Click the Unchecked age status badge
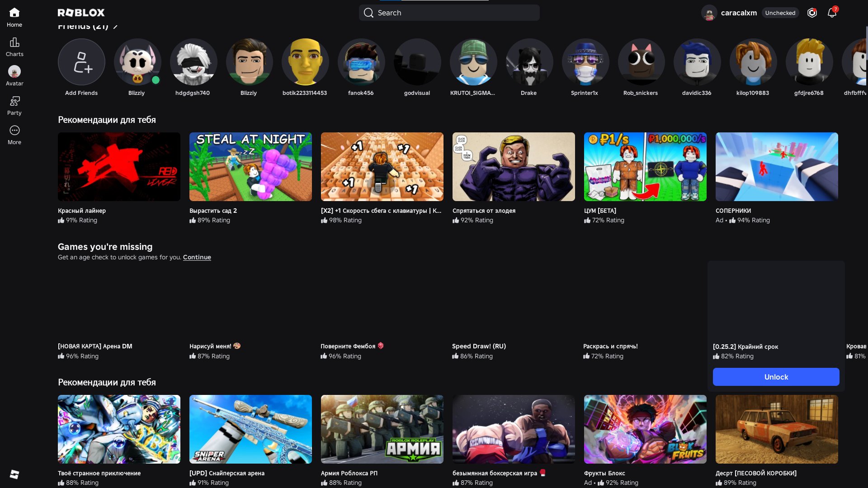Viewport: 868px width, 488px height. click(780, 13)
